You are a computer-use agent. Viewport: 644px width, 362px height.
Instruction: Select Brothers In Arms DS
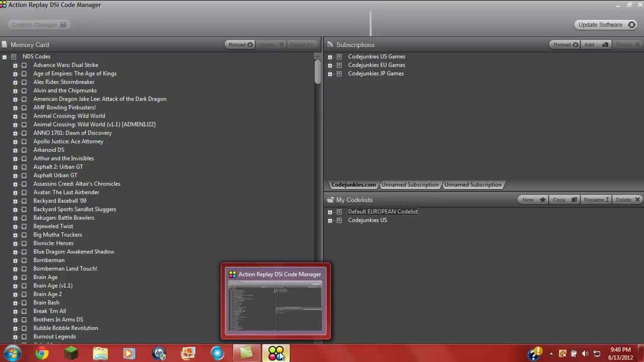[x=58, y=320]
